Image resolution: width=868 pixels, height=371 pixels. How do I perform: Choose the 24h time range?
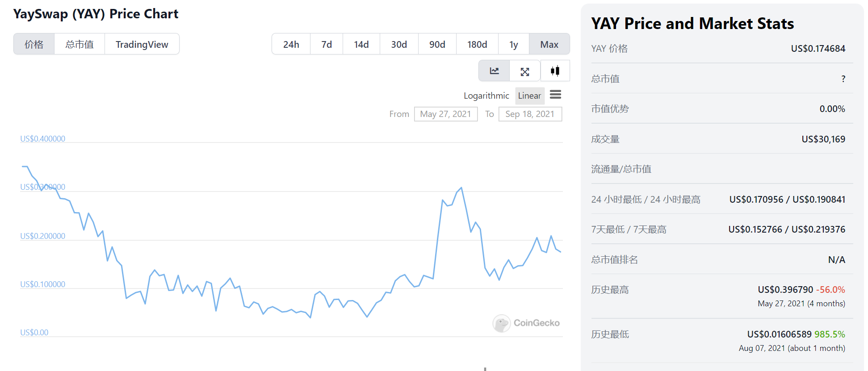(291, 44)
